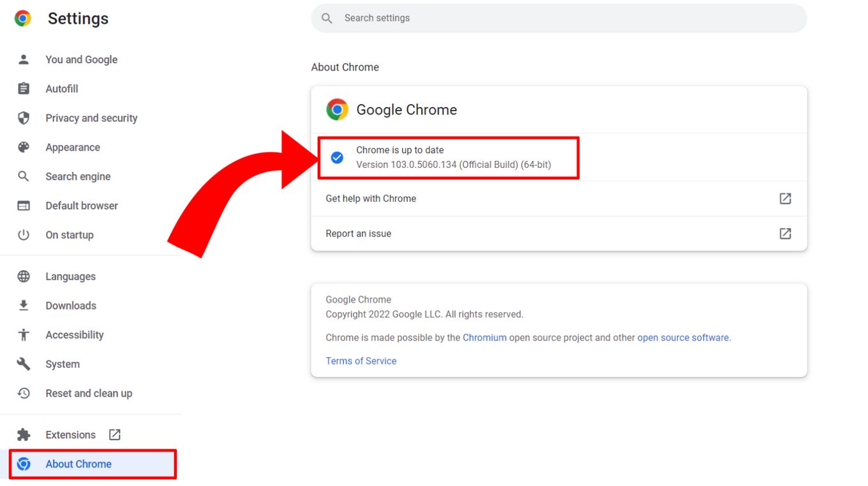Select the Default browser window icon
The height and width of the screenshot is (486, 868).
(24, 205)
